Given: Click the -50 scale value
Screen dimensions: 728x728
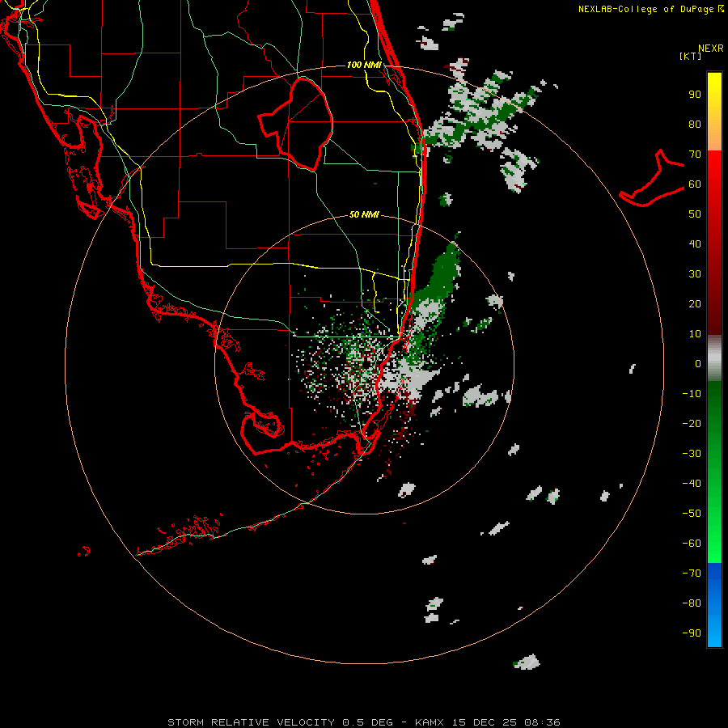Looking at the screenshot, I should [x=692, y=514].
